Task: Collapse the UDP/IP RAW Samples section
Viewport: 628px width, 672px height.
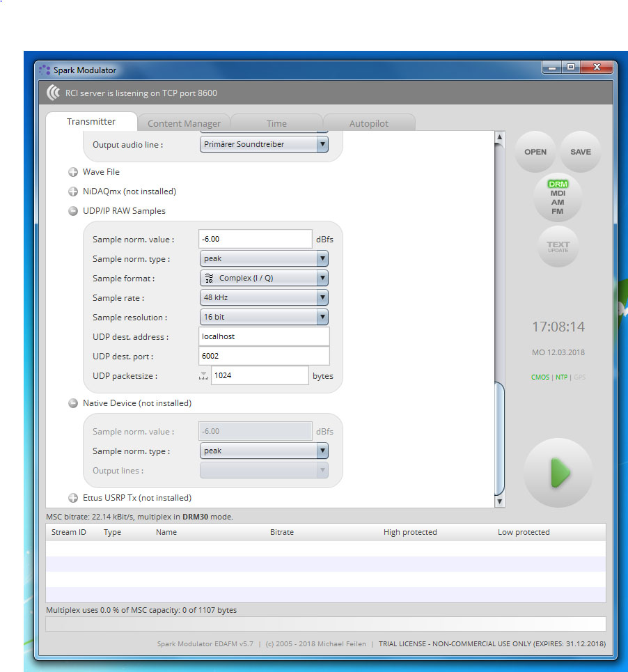Action: point(73,211)
